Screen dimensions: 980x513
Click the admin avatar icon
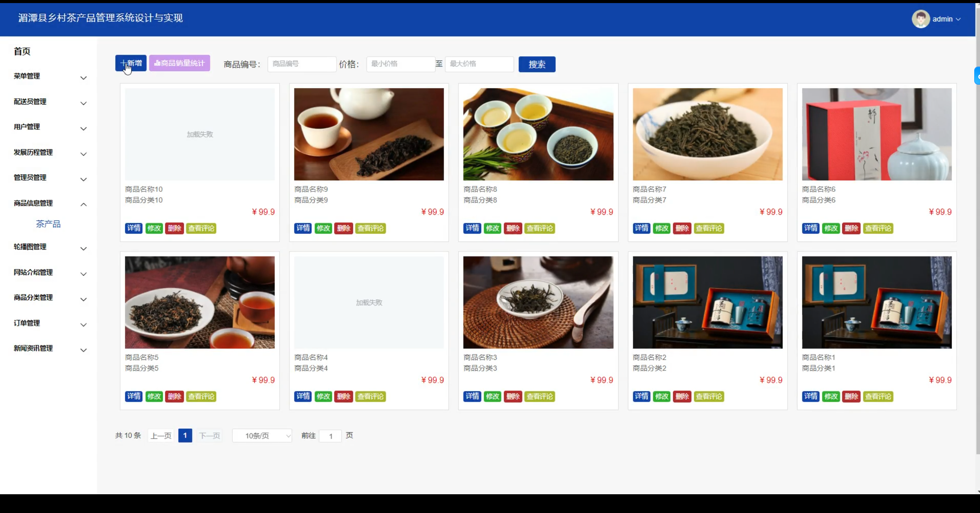click(920, 19)
